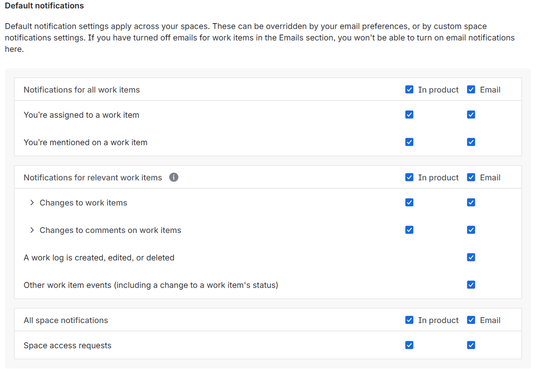547x369 pixels.
Task: Click 'Changes to comments on work items' label
Action: point(110,230)
